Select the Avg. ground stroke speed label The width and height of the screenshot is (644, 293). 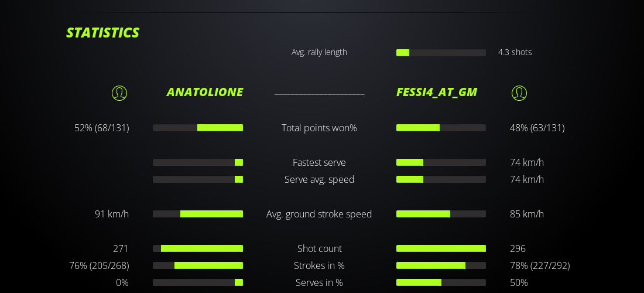319,214
